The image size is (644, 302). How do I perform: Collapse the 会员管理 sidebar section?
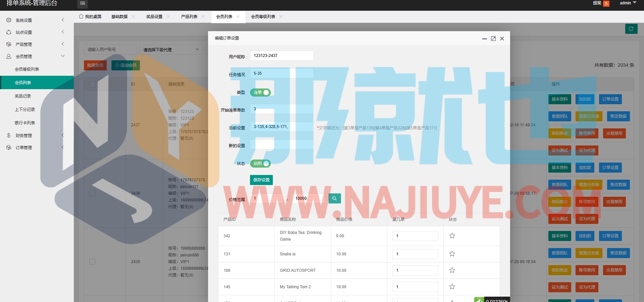tap(35, 56)
